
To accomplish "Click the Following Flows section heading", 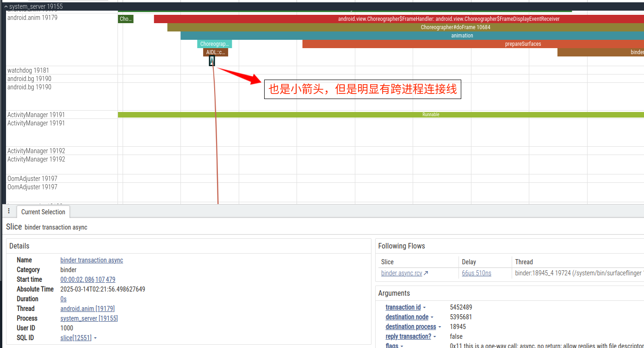I will [402, 246].
